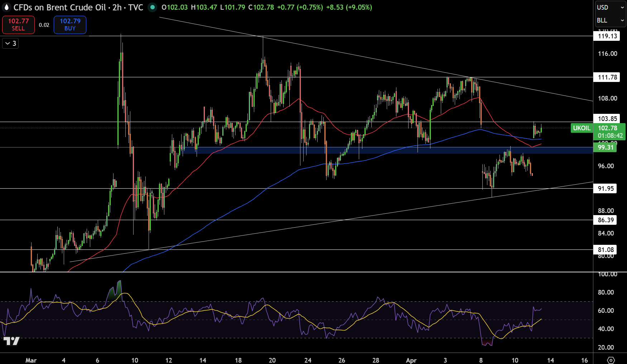Click the current price 102.78 label
The width and height of the screenshot is (627, 364).
coord(608,128)
